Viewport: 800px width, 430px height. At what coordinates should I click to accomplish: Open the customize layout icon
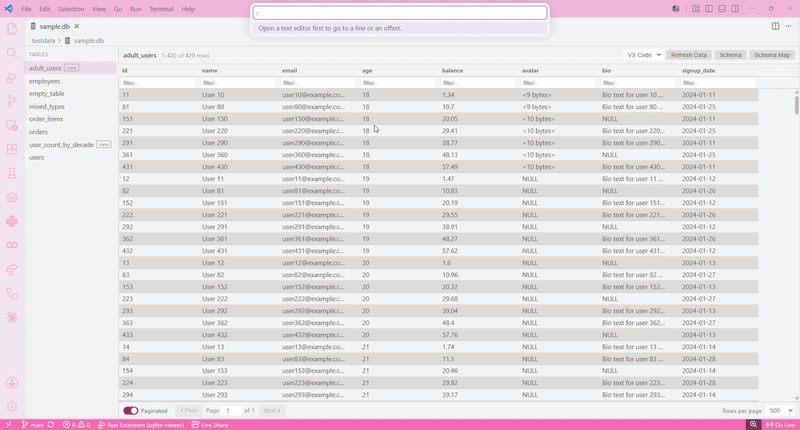click(696, 9)
